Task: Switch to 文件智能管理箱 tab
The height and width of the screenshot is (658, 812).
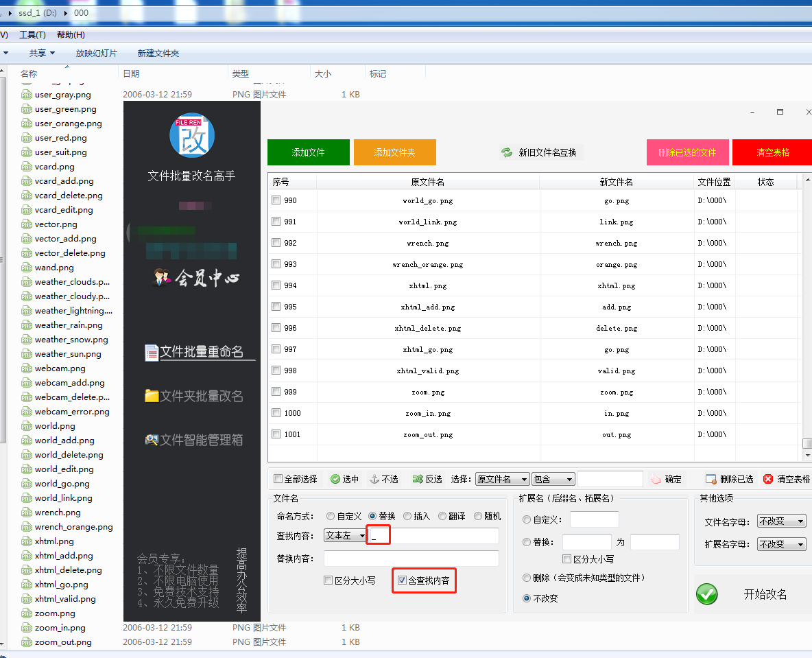Action: click(193, 440)
